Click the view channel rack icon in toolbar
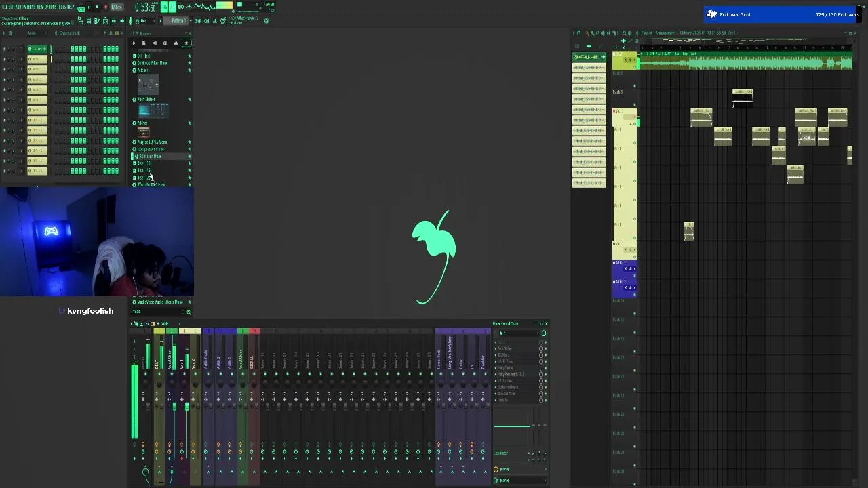868x488 pixels. click(x=89, y=21)
